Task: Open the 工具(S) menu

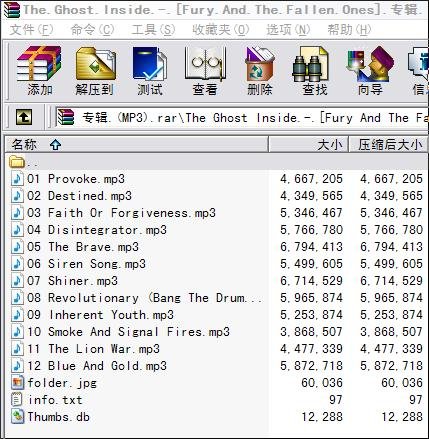Action: pos(153,30)
